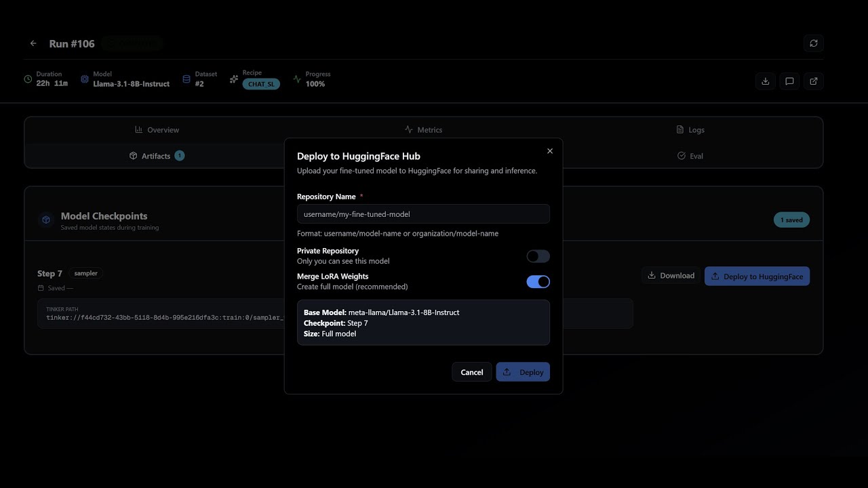The width and height of the screenshot is (868, 488).
Task: Refresh the run with the reload icon
Action: point(814,43)
